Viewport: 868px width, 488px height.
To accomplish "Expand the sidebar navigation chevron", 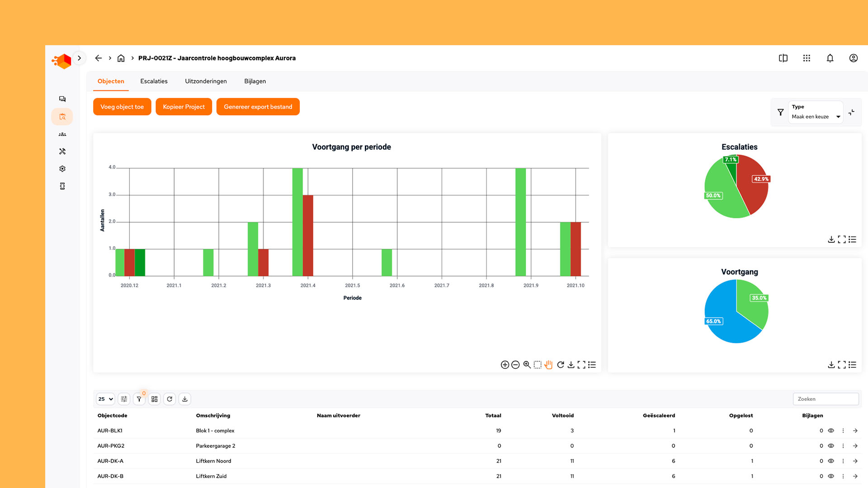I will click(80, 58).
